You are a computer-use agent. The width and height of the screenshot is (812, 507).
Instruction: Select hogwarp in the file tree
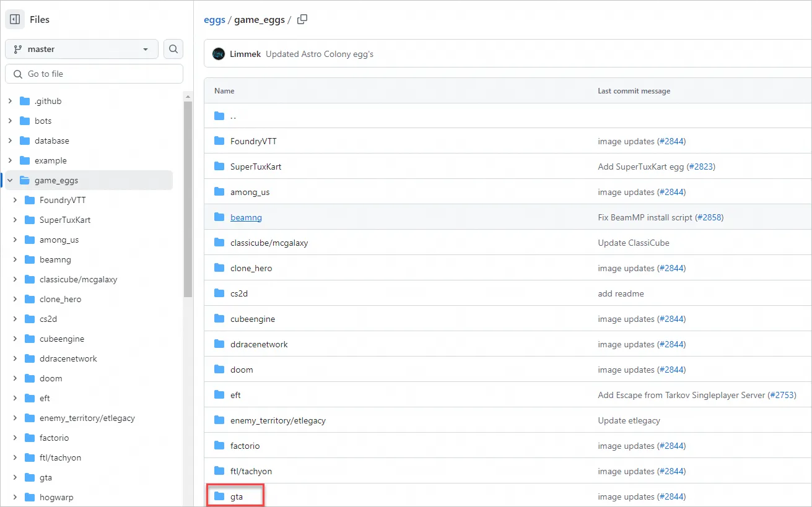[x=56, y=497]
